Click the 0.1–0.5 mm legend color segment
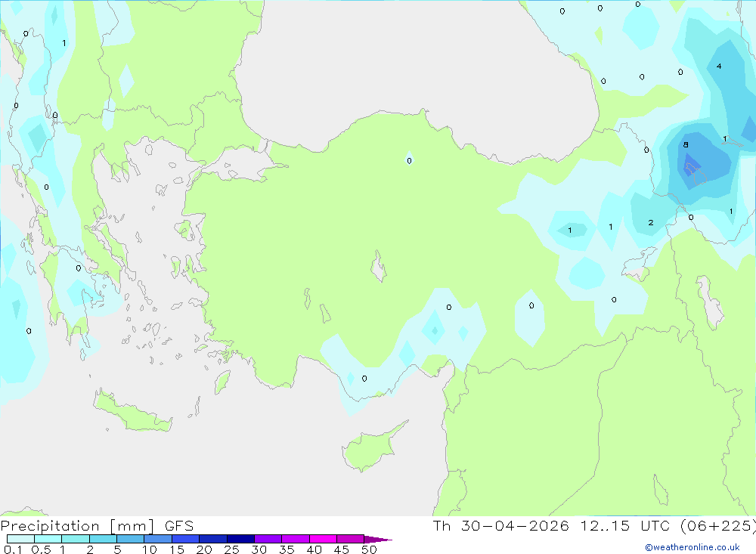The image size is (756, 554). (x=20, y=539)
